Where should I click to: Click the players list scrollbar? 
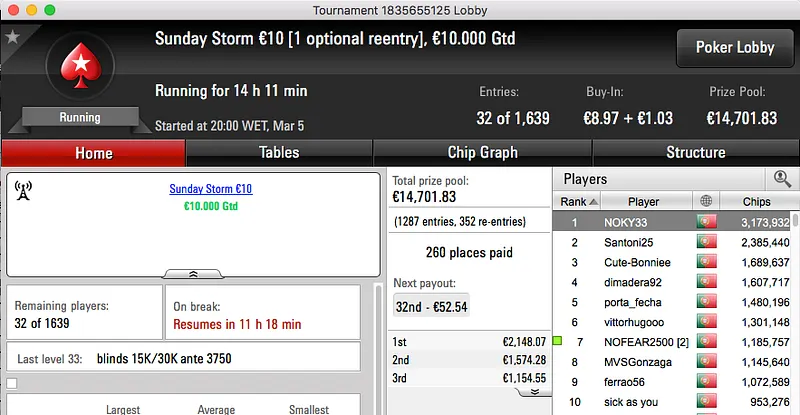(795, 300)
